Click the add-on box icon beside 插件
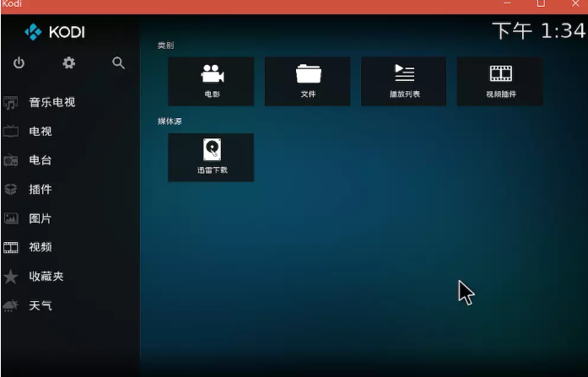Viewport: 588px width, 377px height. point(11,189)
